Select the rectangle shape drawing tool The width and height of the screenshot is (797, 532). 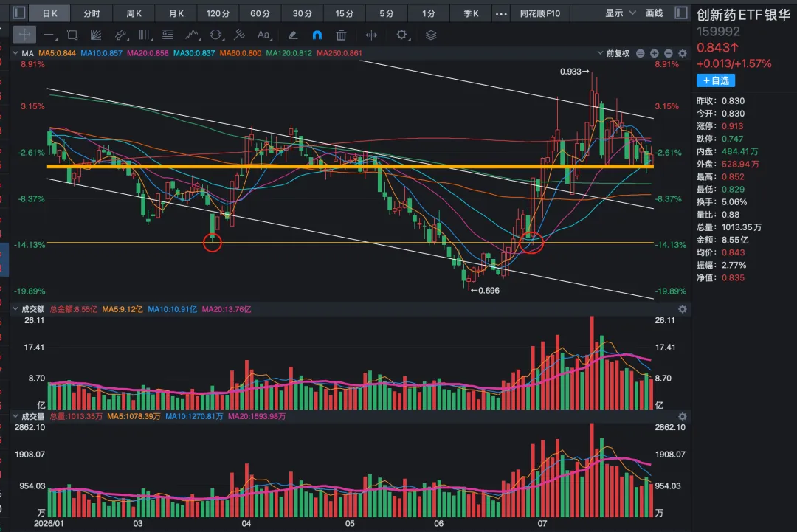pyautogui.click(x=72, y=35)
